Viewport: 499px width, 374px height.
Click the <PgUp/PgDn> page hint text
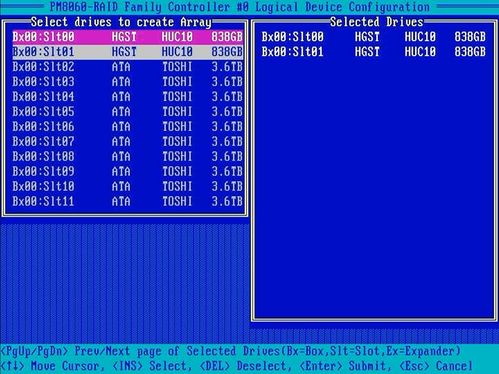click(x=230, y=351)
